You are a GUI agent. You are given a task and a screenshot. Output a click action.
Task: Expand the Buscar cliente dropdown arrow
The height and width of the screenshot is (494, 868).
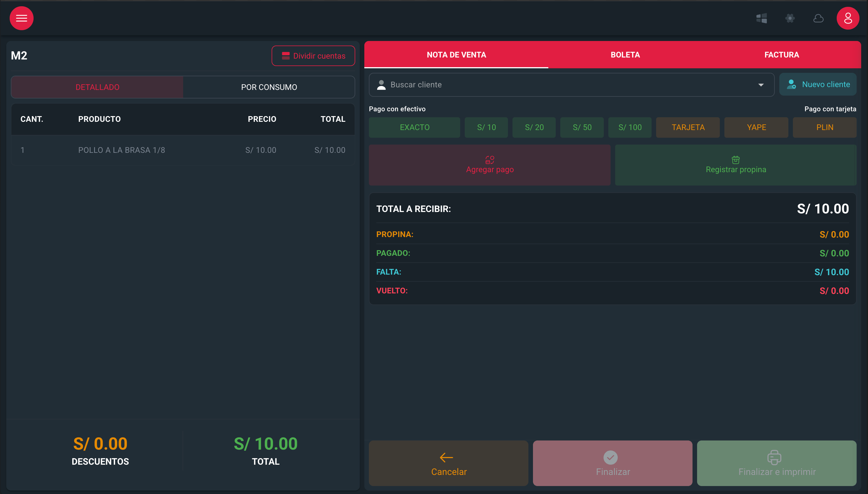(761, 85)
